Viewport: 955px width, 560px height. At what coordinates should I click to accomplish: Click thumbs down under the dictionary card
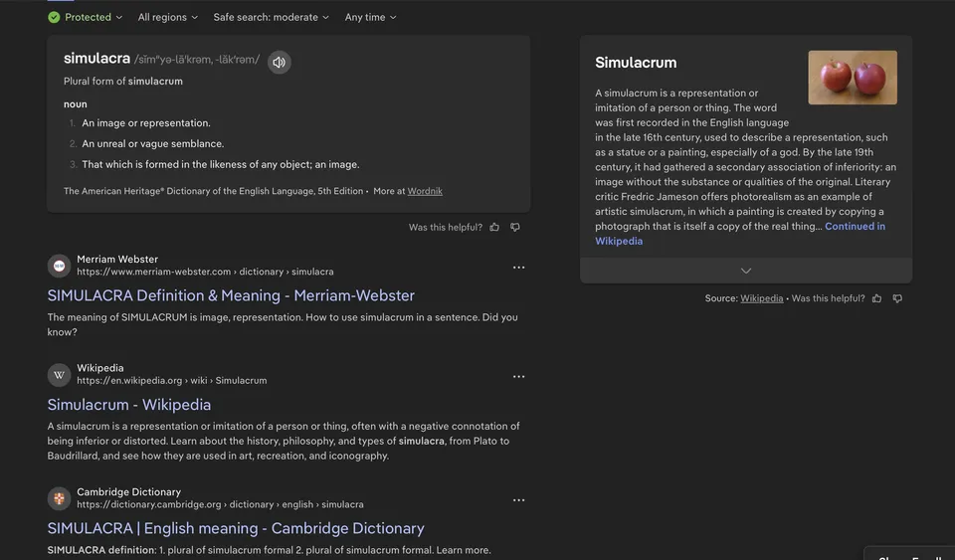pyautogui.click(x=515, y=227)
